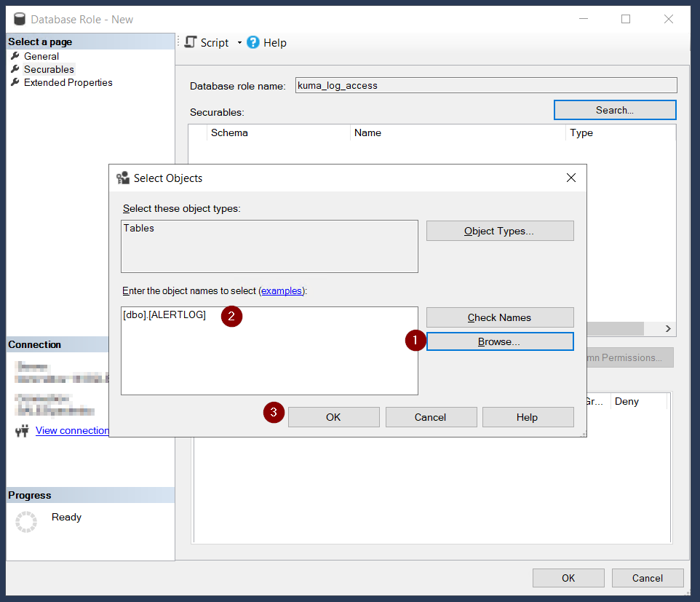
Task: Click the Check Names button
Action: click(500, 317)
